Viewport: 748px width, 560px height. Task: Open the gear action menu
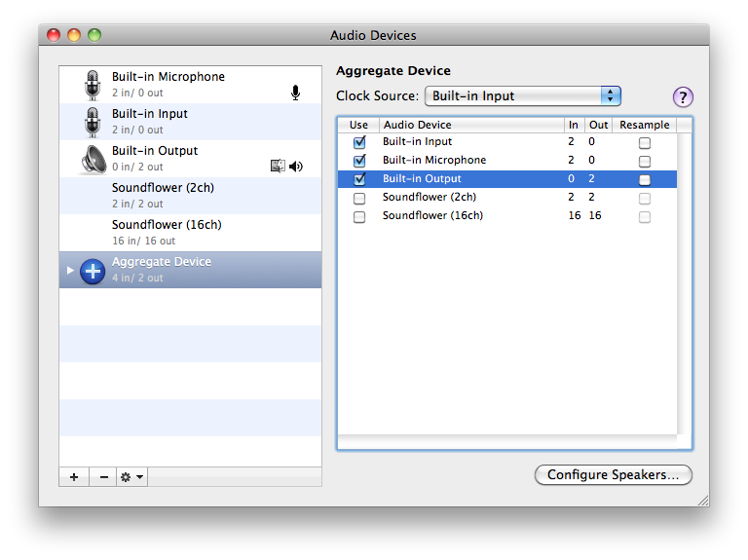(x=131, y=477)
